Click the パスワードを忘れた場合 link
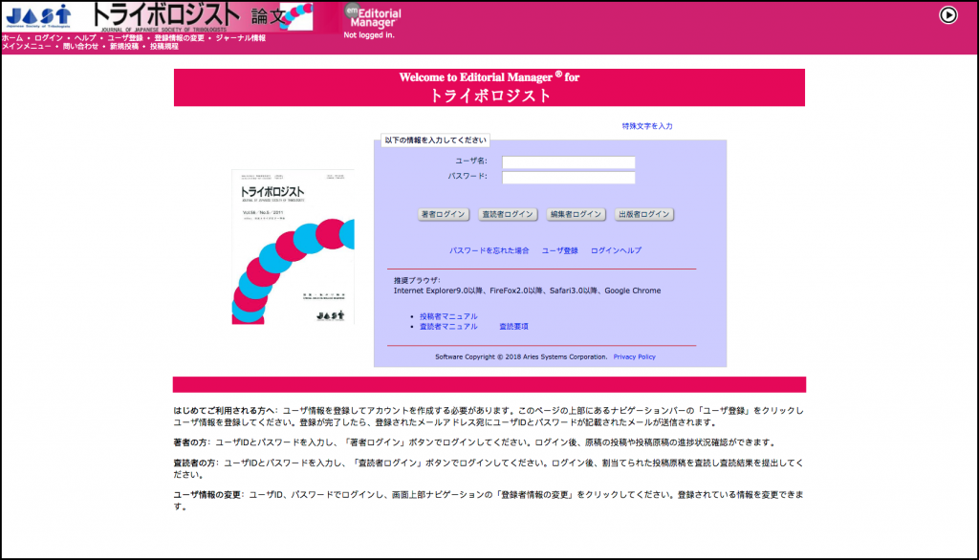The width and height of the screenshot is (979, 560). (x=489, y=250)
